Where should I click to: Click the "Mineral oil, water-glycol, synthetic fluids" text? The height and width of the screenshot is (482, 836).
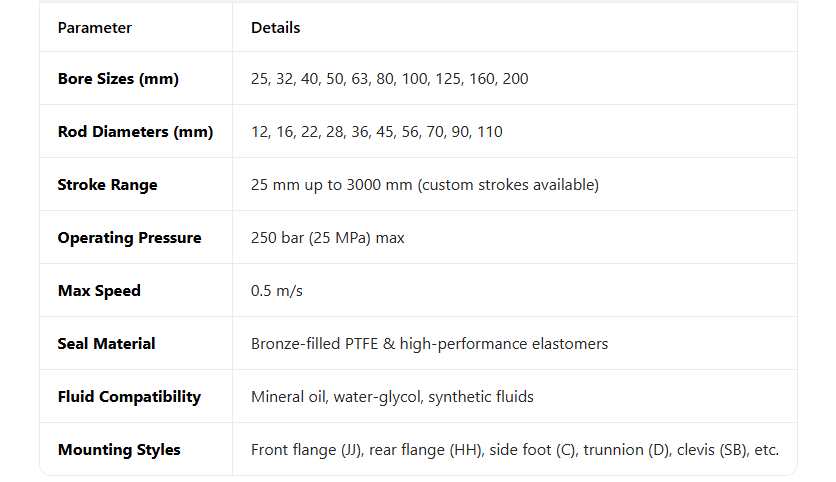tap(392, 397)
